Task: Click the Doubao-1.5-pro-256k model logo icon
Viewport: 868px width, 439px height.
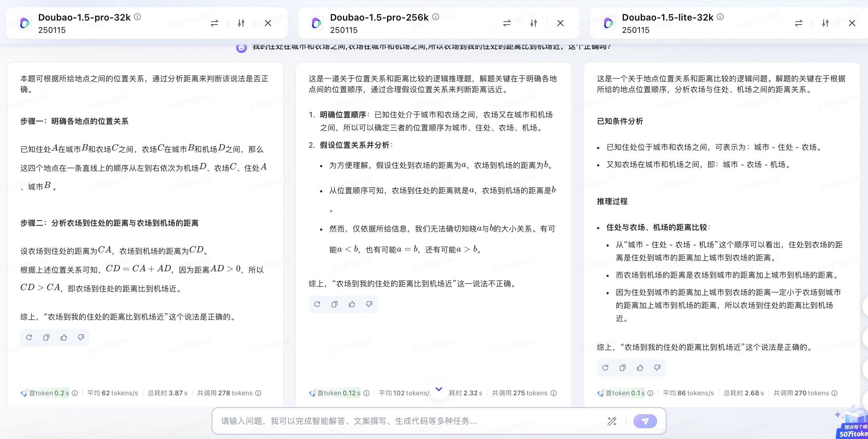Action: pos(317,23)
